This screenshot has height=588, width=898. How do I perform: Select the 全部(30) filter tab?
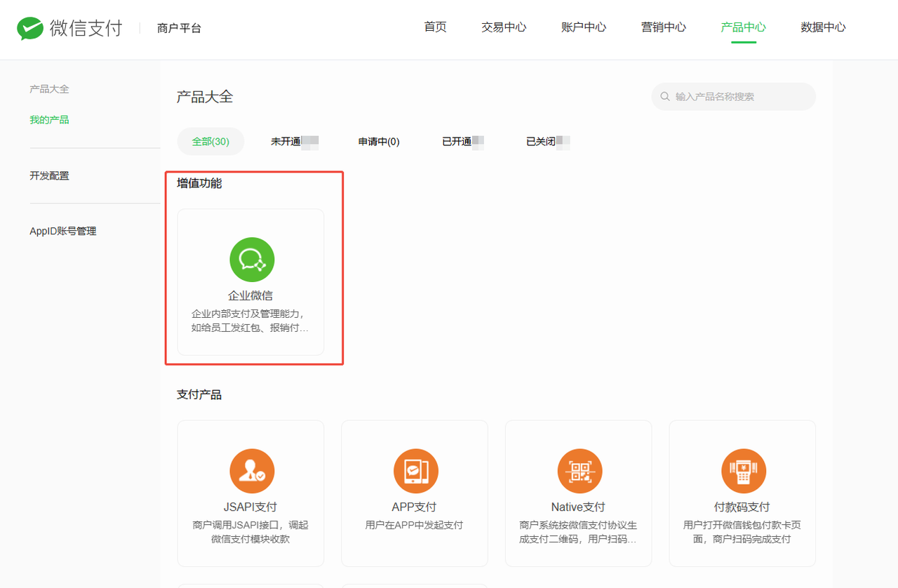tap(210, 142)
